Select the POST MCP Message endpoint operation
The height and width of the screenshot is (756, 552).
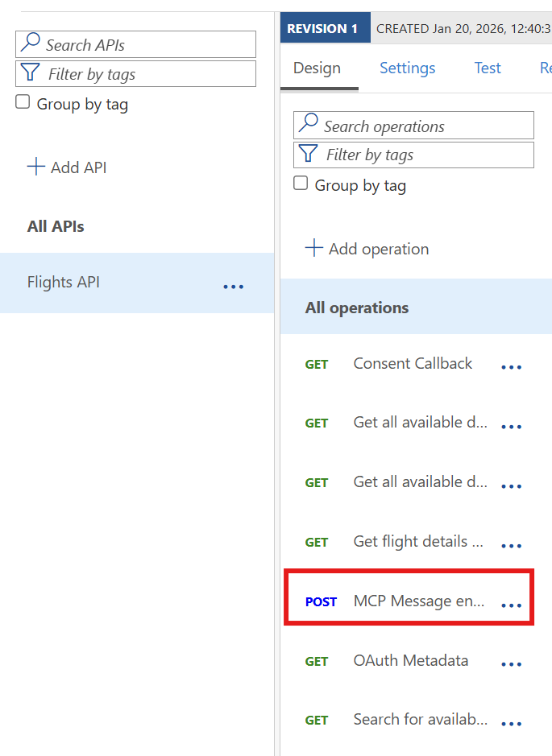coord(417,601)
